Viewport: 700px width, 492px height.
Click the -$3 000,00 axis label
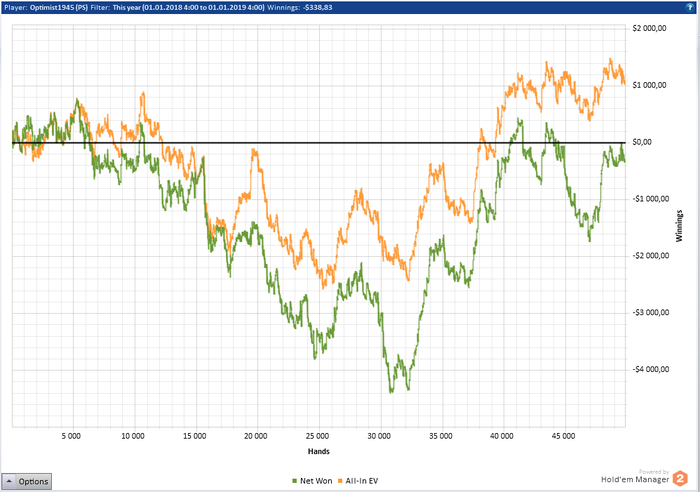[x=650, y=312]
